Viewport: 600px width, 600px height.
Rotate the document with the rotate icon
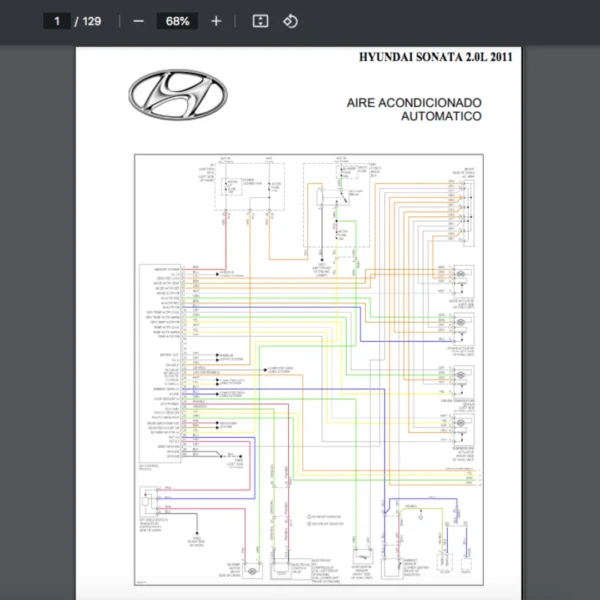(x=290, y=21)
